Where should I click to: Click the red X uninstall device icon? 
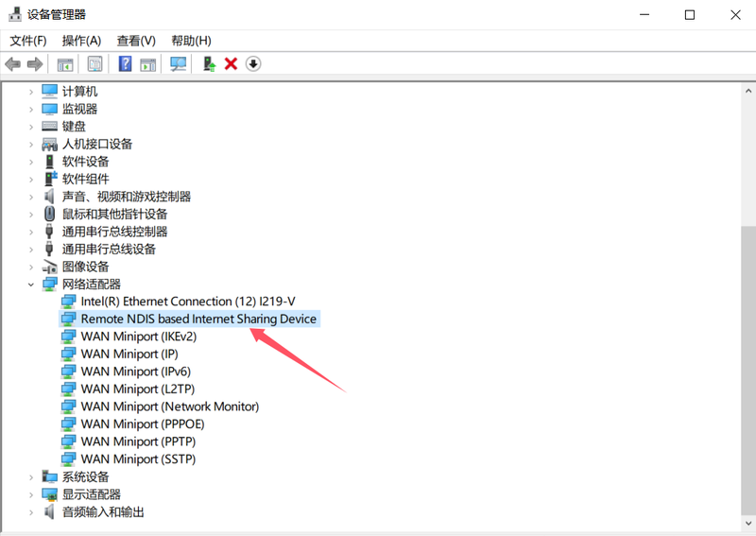(231, 64)
